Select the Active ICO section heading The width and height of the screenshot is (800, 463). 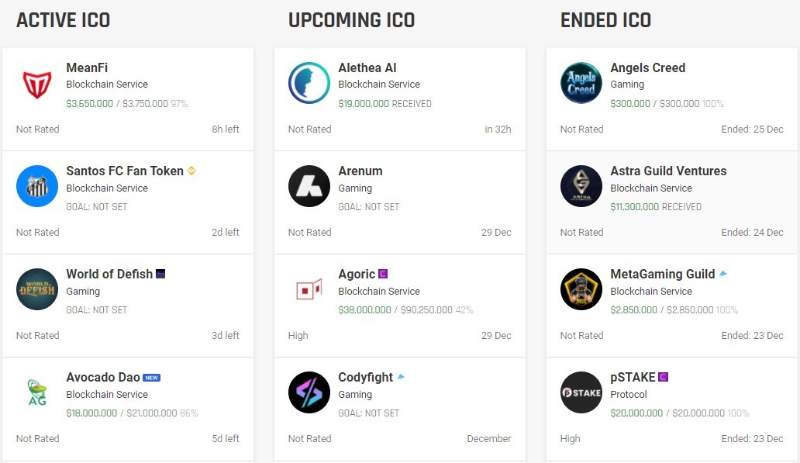tap(63, 20)
